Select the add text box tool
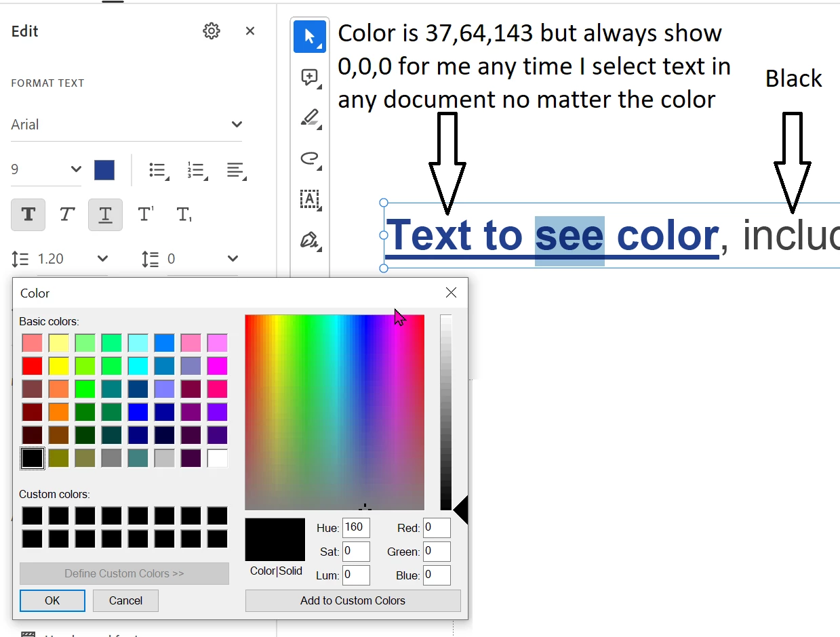Viewport: 840px width, 637px height. [311, 199]
